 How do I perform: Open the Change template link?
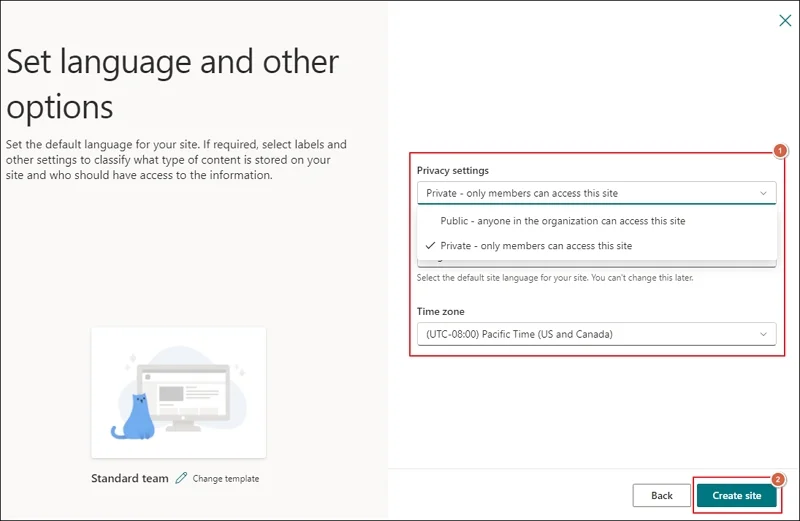[x=226, y=479]
